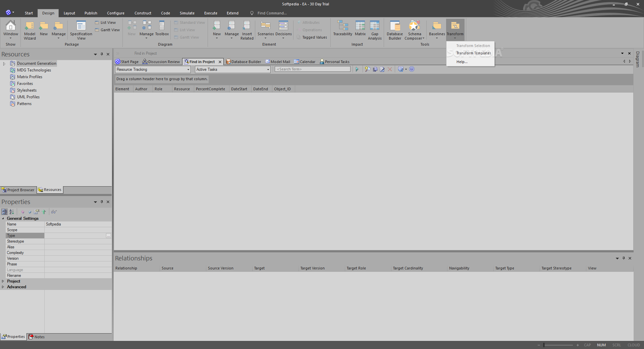Collapse the General Settings section
The height and width of the screenshot is (349, 644).
coord(3,218)
